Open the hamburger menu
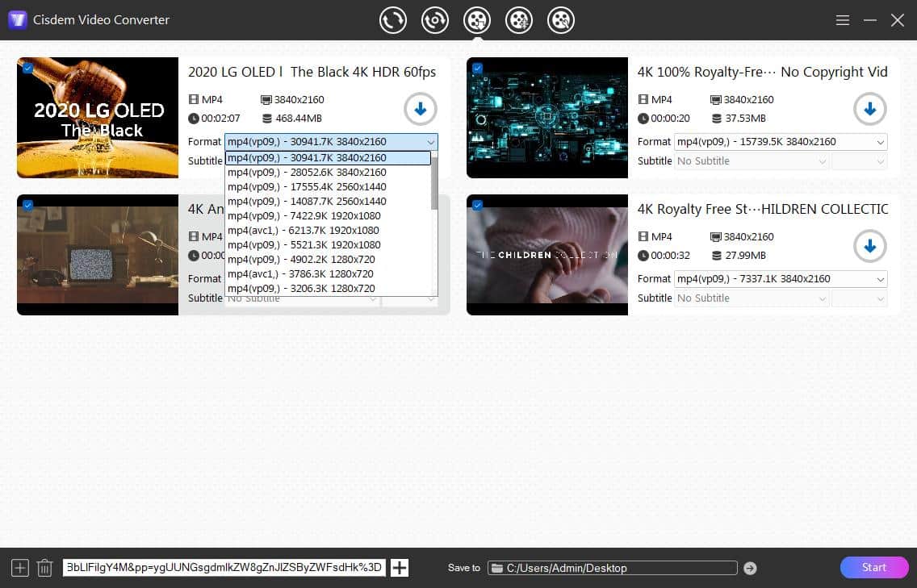The image size is (917, 588). [x=842, y=20]
